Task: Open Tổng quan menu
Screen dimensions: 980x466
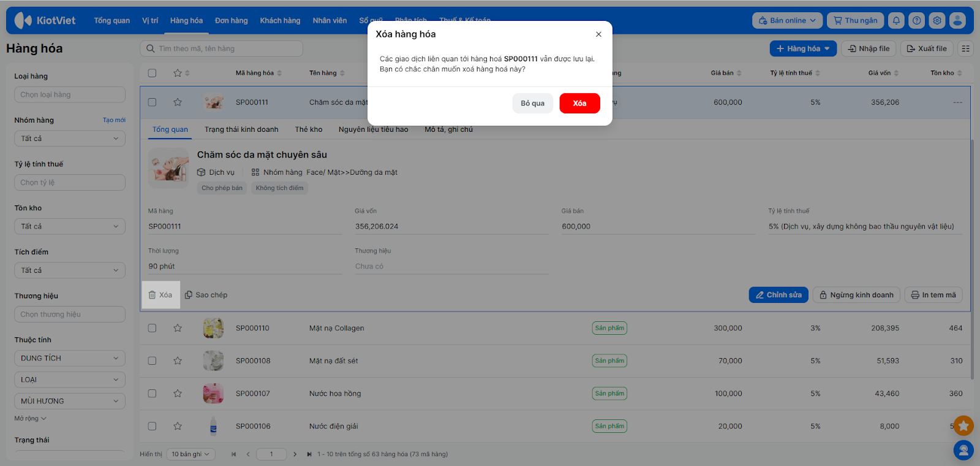Action: pos(112,20)
